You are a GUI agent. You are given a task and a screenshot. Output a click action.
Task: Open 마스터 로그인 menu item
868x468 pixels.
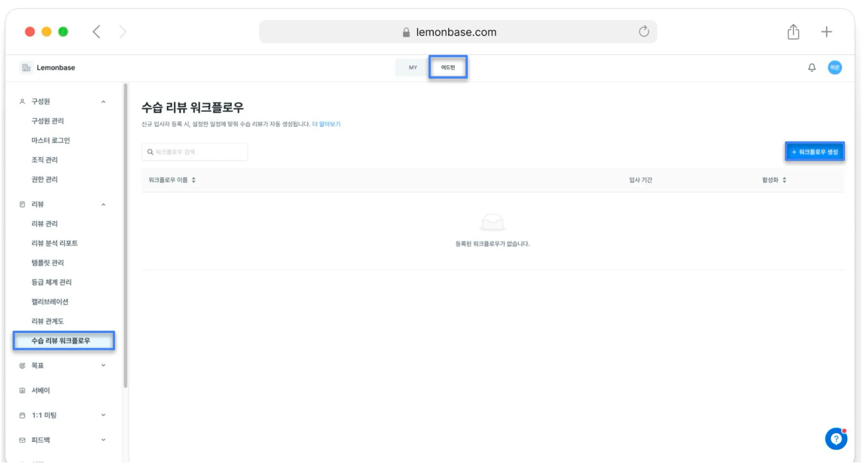pyautogui.click(x=51, y=140)
